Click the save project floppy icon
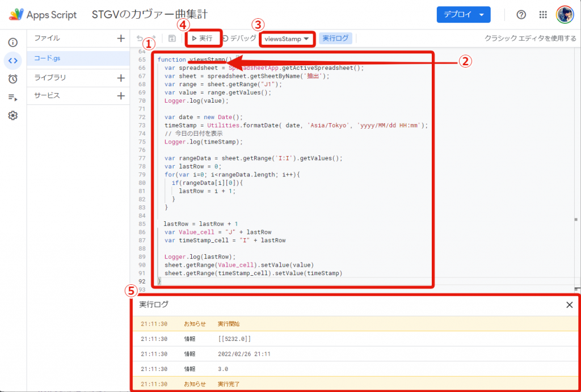 click(172, 39)
